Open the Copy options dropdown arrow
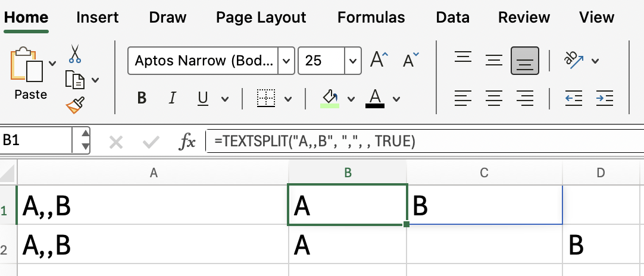The image size is (644, 276). [x=95, y=80]
